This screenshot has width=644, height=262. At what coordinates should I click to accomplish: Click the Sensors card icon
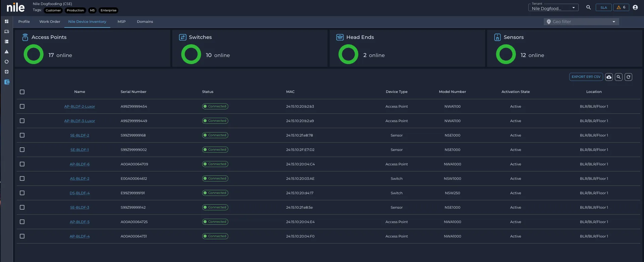[497, 37]
